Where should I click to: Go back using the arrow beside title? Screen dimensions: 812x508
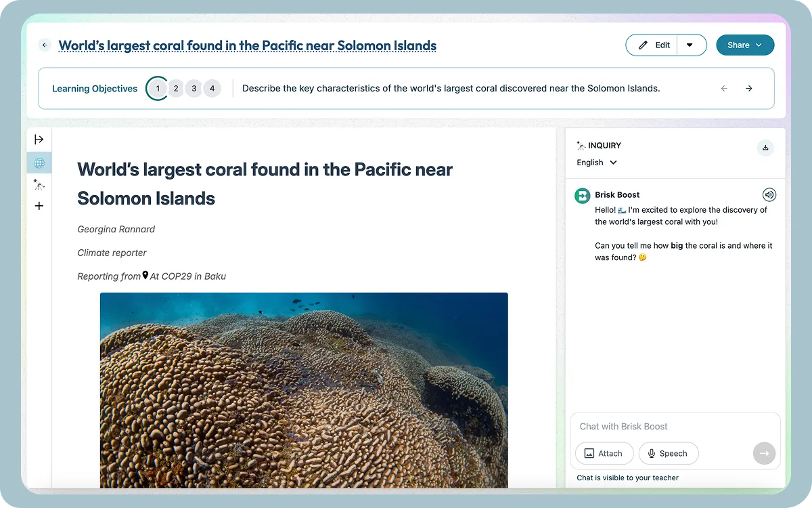(45, 45)
